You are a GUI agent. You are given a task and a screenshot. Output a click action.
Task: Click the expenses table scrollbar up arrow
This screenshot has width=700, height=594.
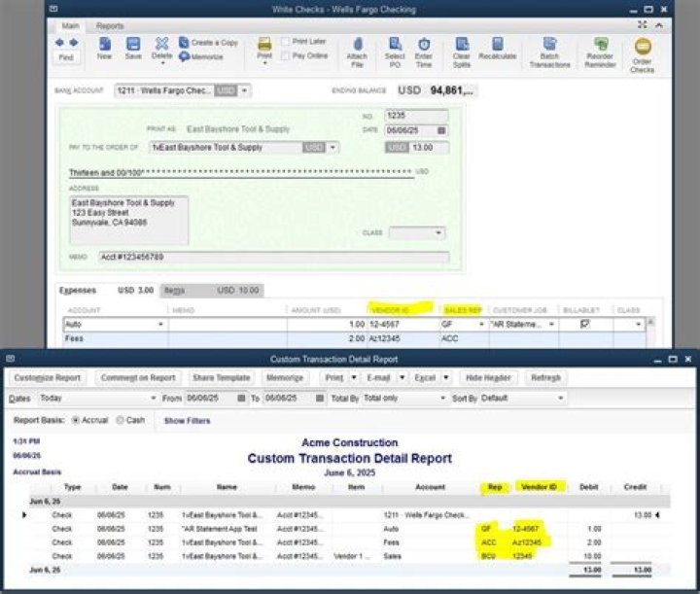point(650,322)
